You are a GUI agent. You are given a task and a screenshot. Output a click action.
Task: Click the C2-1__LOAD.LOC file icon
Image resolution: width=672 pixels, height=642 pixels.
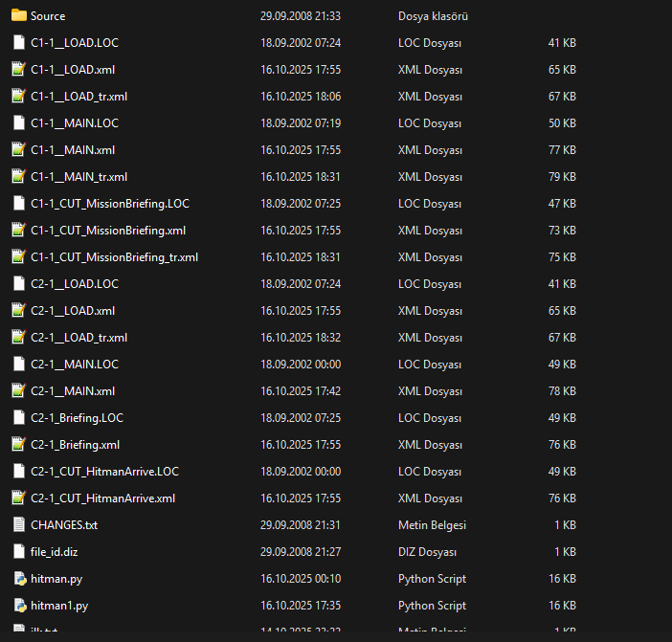click(x=19, y=283)
